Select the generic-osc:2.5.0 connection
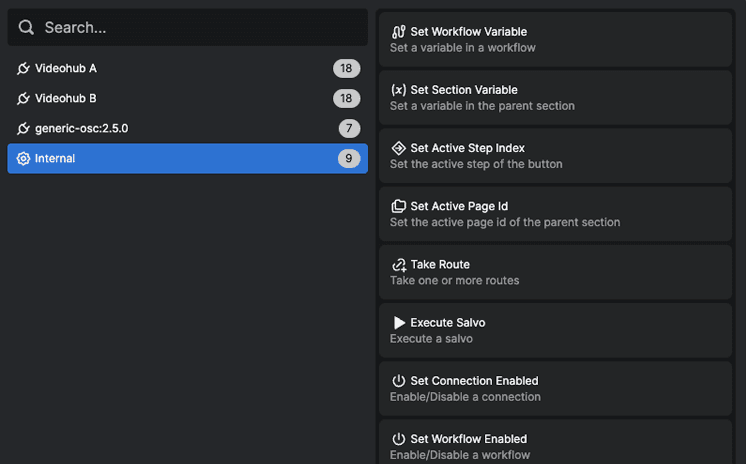Screen dimensions: 746x464 tap(187, 128)
